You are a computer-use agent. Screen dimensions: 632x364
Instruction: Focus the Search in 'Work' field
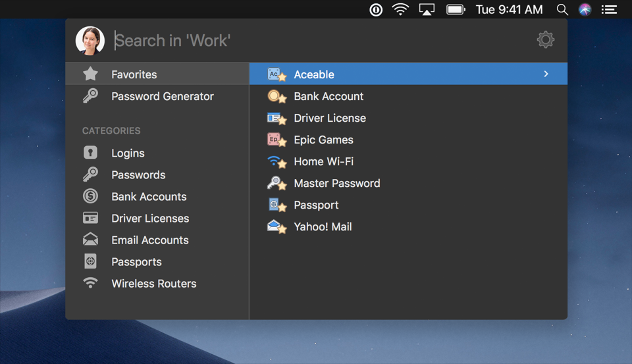[x=319, y=40]
